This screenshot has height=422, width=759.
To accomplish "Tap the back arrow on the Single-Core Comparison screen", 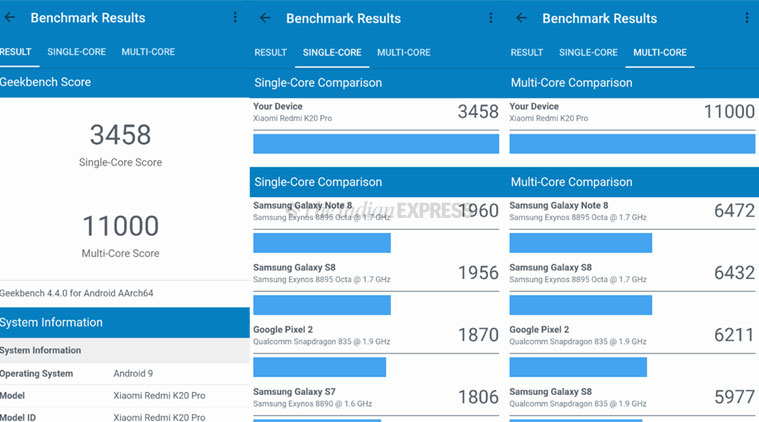I will pos(265,18).
